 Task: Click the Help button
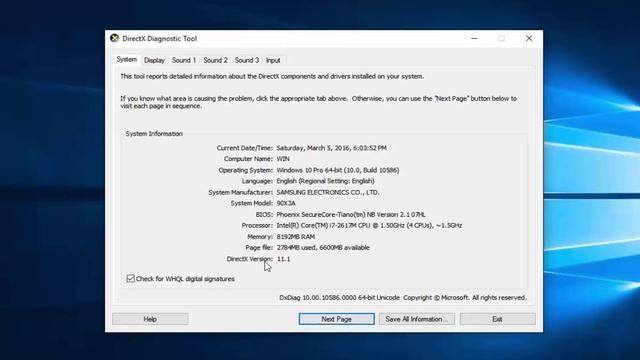click(x=150, y=319)
